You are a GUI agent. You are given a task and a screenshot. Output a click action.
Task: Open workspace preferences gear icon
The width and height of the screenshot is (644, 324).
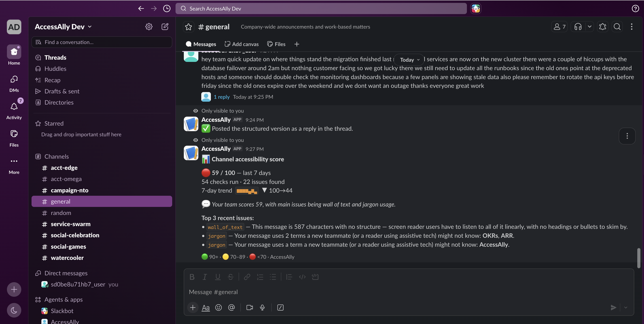[149, 27]
